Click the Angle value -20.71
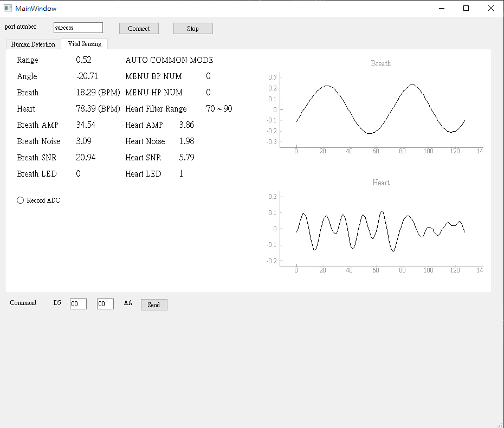The image size is (504, 428). [x=87, y=76]
